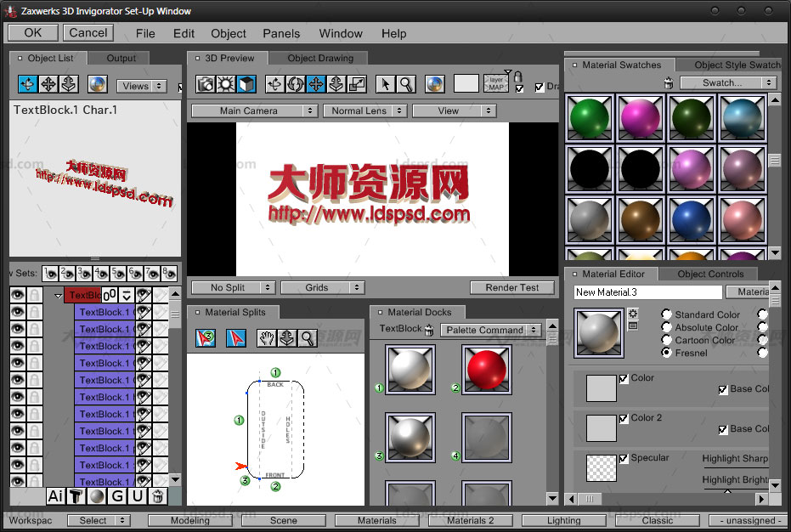
Task: Hide the top TextBlock row via eye icon
Action: click(18, 295)
